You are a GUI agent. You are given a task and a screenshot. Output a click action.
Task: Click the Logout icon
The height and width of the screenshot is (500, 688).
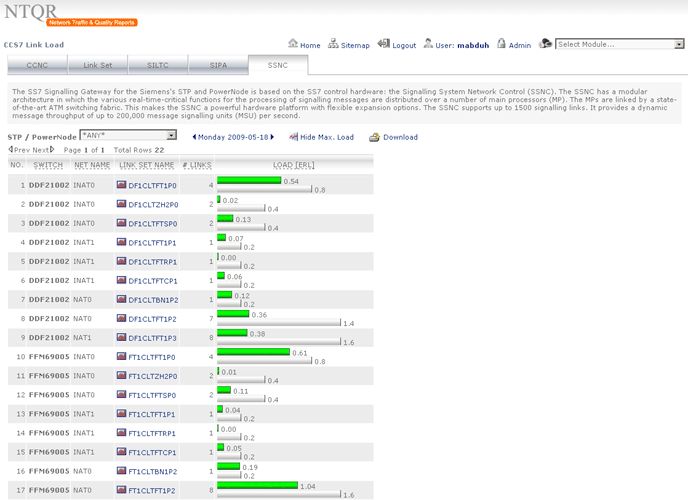click(x=384, y=45)
